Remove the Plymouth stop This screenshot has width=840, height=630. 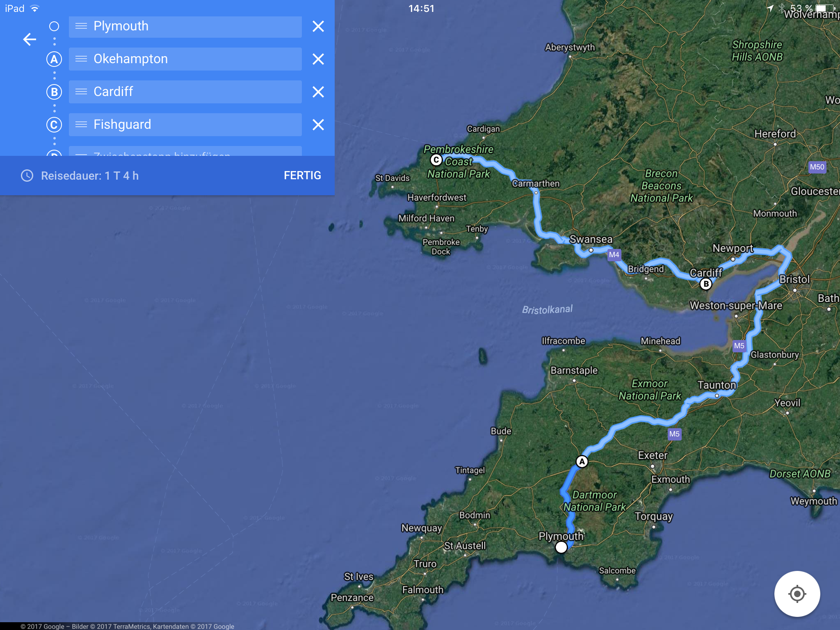tap(318, 26)
